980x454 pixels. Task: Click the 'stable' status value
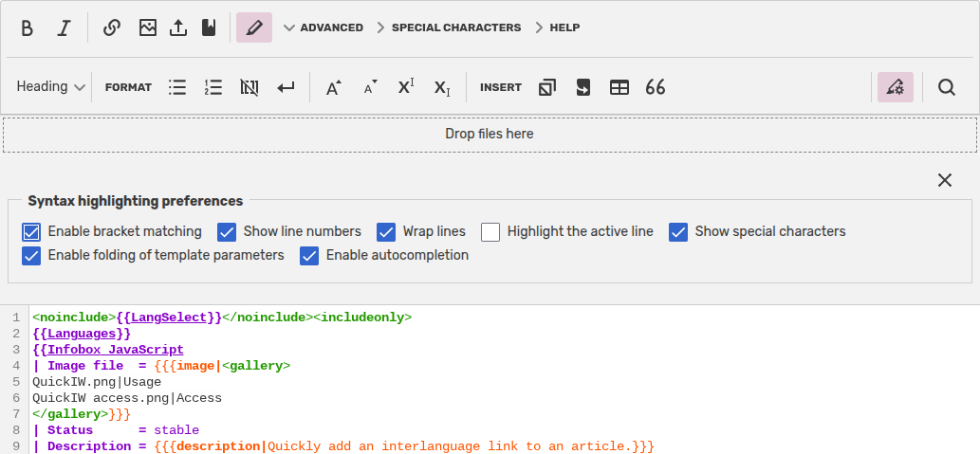(176, 430)
